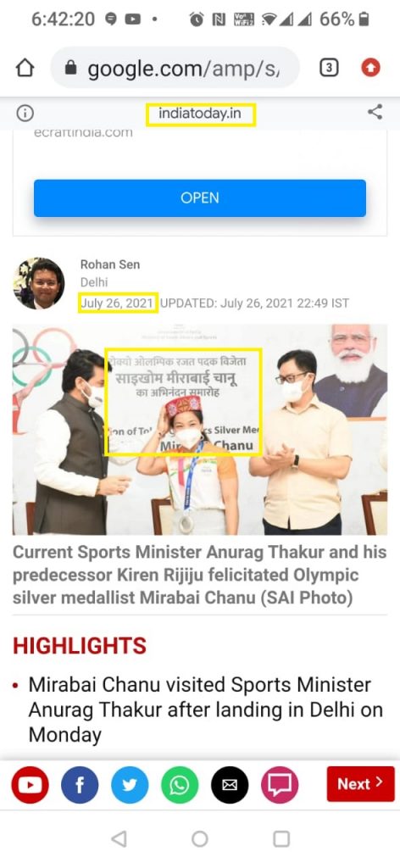
Task: Share the article via WhatsApp
Action: pos(180,785)
